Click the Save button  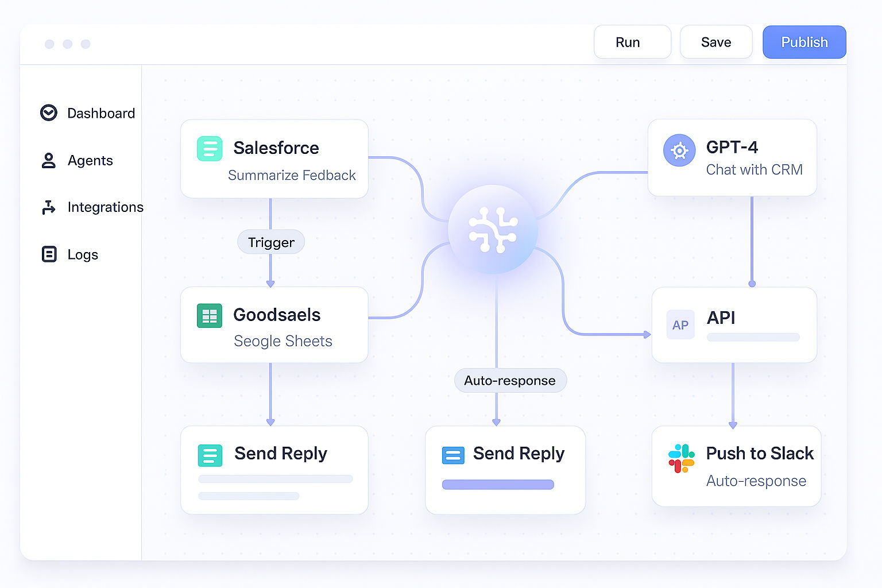[716, 42]
